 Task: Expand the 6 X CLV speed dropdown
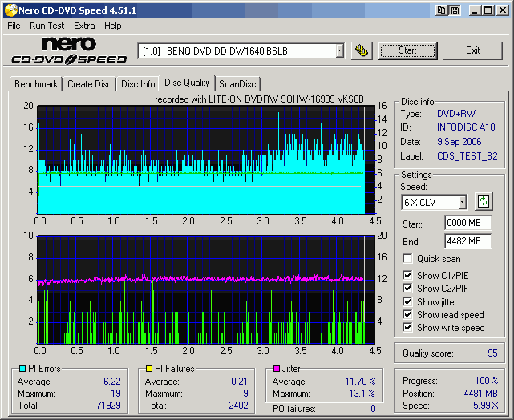pos(462,202)
